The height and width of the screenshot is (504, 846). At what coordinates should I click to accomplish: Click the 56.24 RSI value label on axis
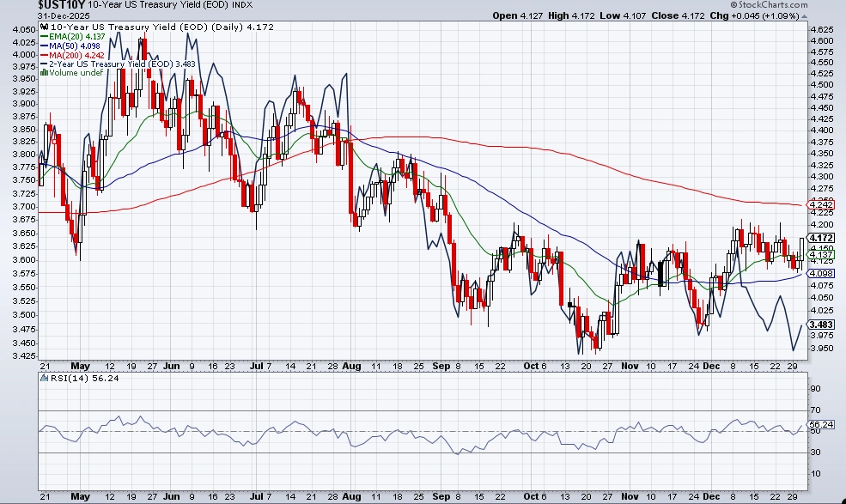(x=822, y=424)
